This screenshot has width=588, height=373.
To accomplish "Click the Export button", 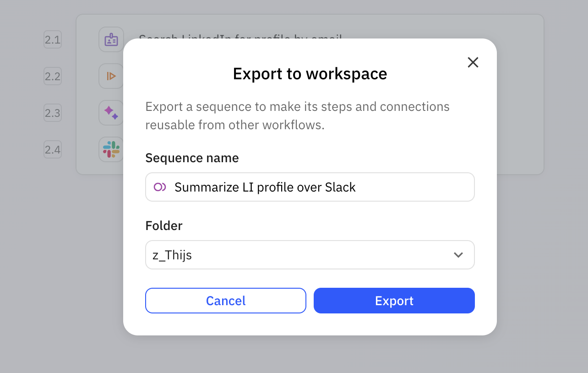I will click(394, 301).
